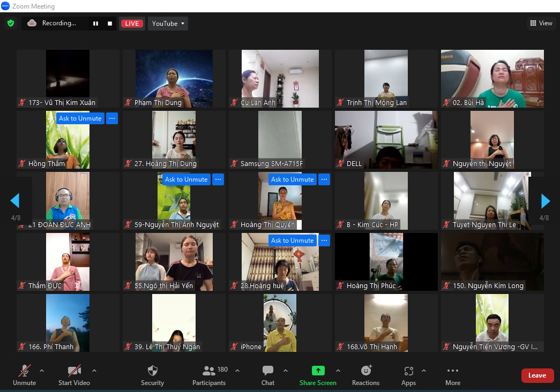This screenshot has height=392, width=560.
Task: Click the name label '168.Võ Thị Hạnh'
Action: point(372,346)
